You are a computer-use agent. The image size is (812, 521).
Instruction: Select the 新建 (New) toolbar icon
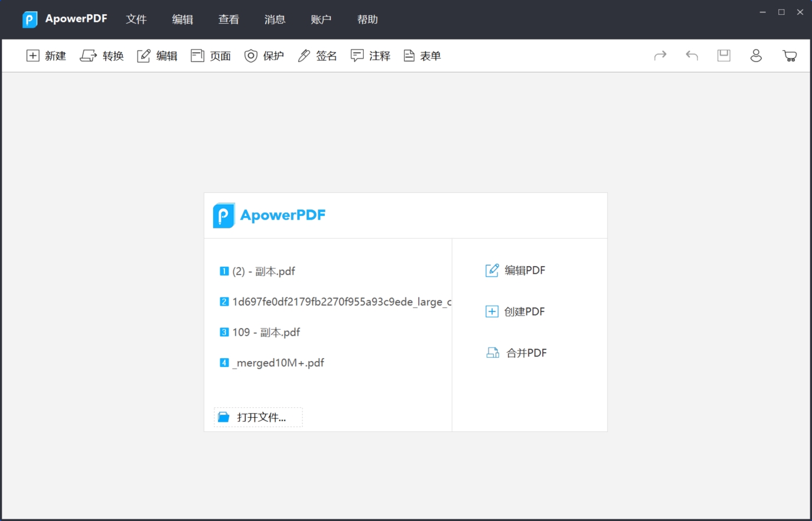click(x=46, y=55)
